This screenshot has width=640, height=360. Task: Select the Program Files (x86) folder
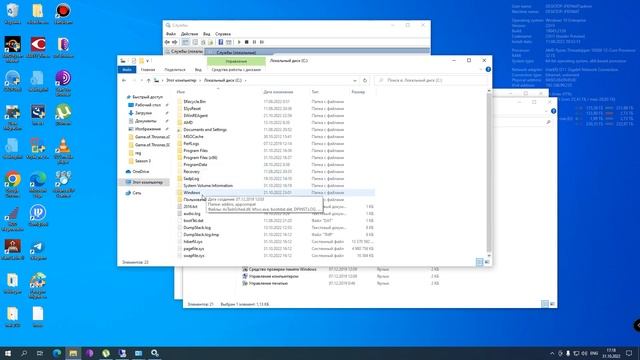click(x=200, y=158)
